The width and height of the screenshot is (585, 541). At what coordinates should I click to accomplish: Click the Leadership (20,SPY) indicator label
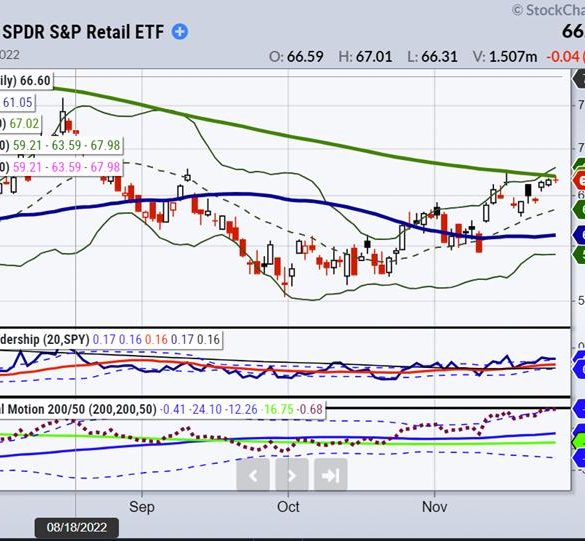pos(45,340)
